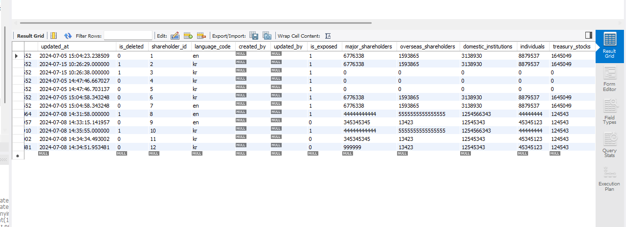
Task: Export recordset to external file icon
Action: click(x=254, y=36)
